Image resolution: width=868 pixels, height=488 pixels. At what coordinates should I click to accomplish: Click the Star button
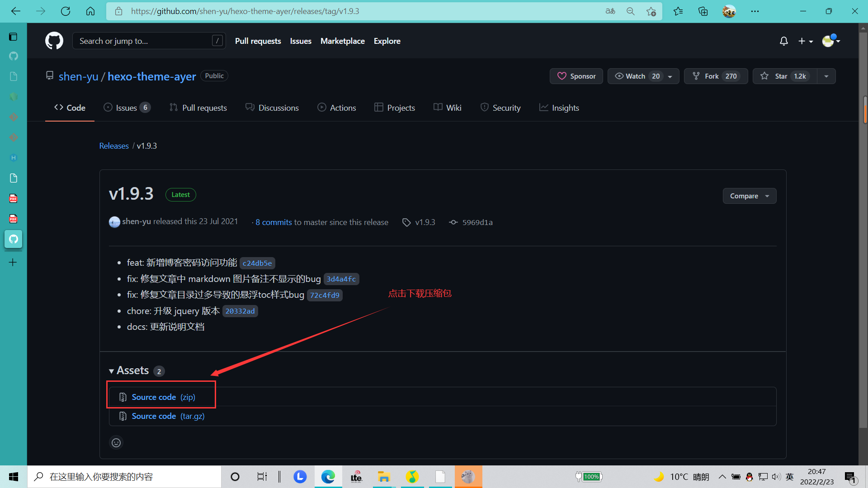coord(785,76)
